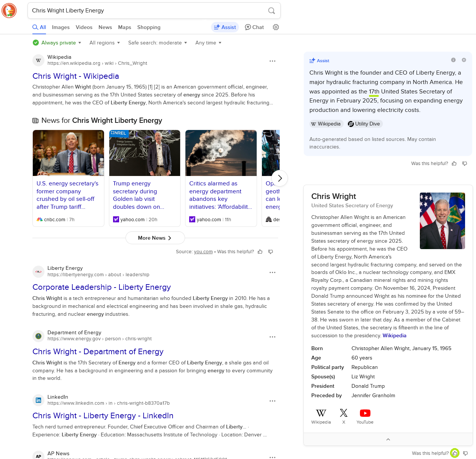
Task: Click the Wikipedia favicon of first result
Action: pos(38,60)
